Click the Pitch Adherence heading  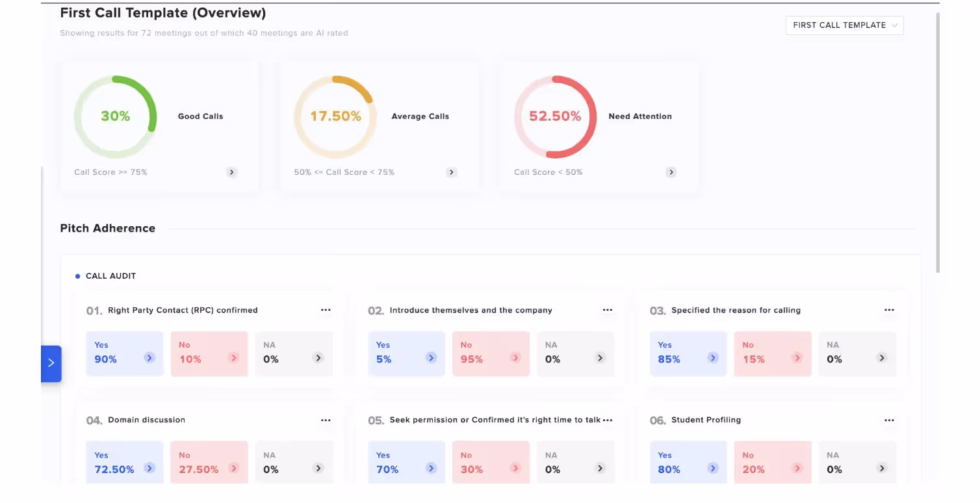(x=108, y=228)
